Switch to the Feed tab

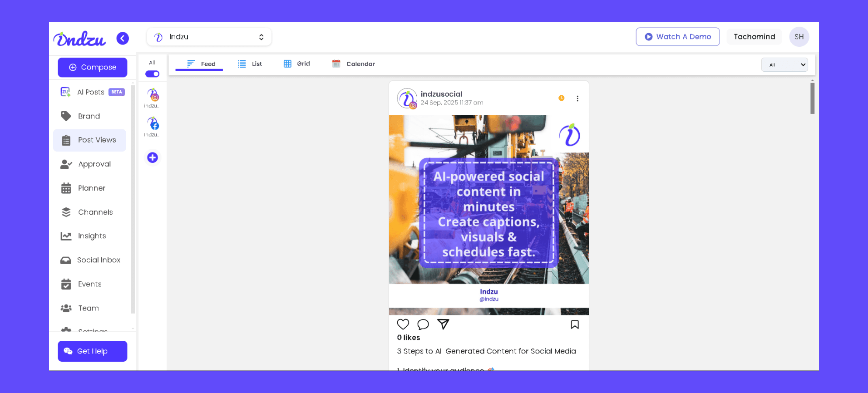pyautogui.click(x=199, y=64)
